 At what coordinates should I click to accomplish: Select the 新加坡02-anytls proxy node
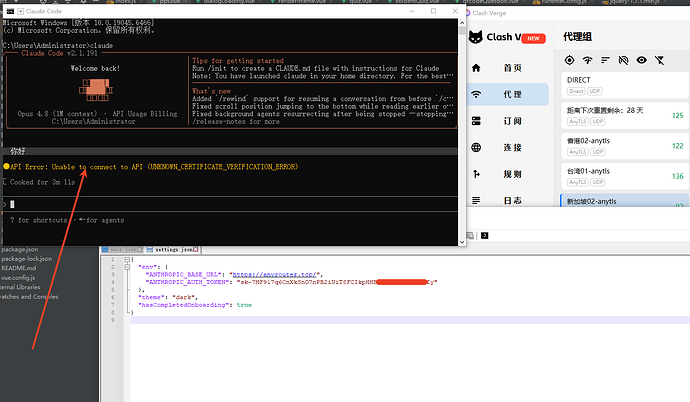[x=624, y=200]
